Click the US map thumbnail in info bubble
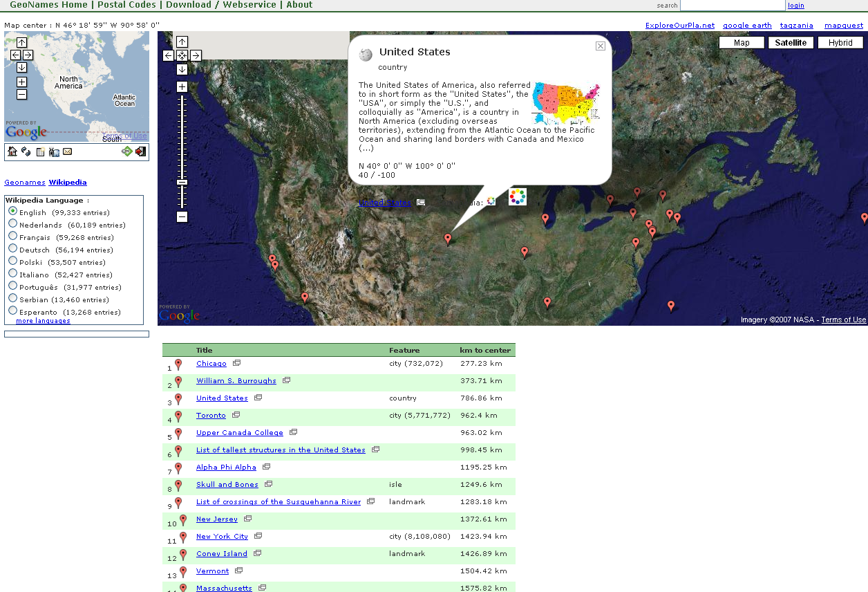Image resolution: width=868 pixels, height=592 pixels. (x=567, y=102)
